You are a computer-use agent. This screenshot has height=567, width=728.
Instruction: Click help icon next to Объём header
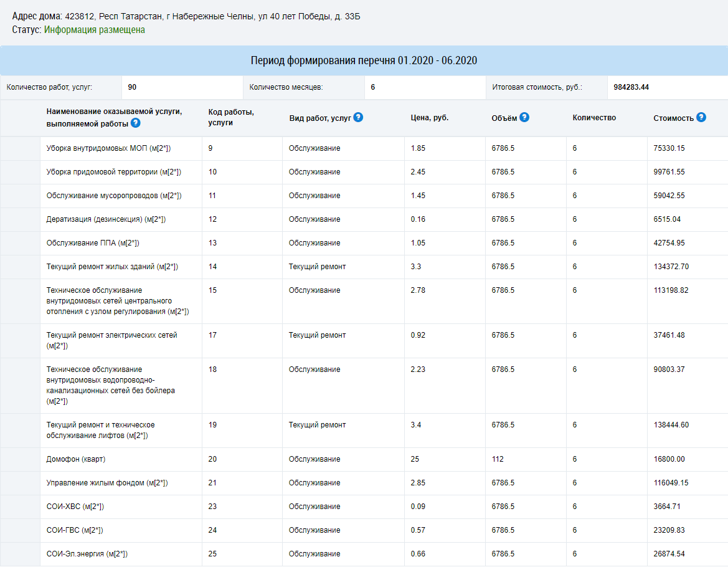pyautogui.click(x=524, y=118)
